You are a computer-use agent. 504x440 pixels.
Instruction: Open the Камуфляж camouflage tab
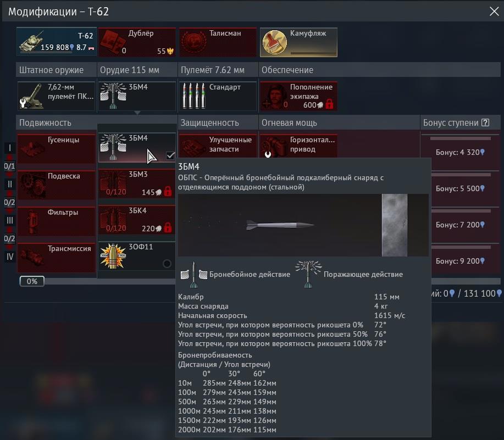coord(298,42)
